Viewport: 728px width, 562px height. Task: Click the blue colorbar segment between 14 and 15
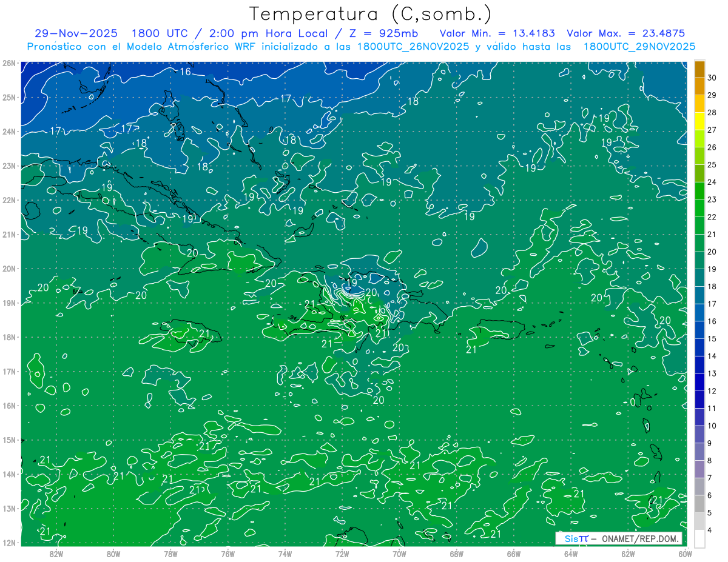click(x=699, y=347)
